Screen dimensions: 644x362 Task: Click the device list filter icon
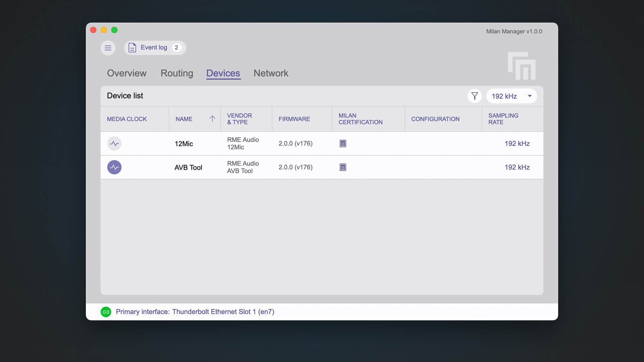475,96
